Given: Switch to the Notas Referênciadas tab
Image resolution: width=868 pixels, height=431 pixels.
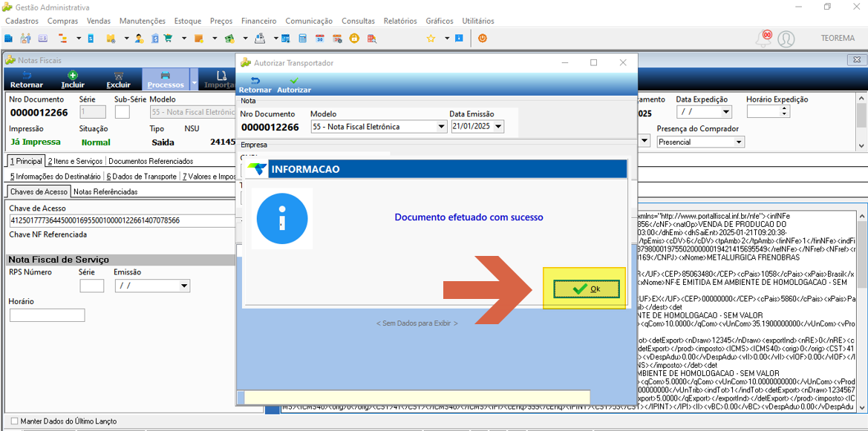Looking at the screenshot, I should [105, 191].
